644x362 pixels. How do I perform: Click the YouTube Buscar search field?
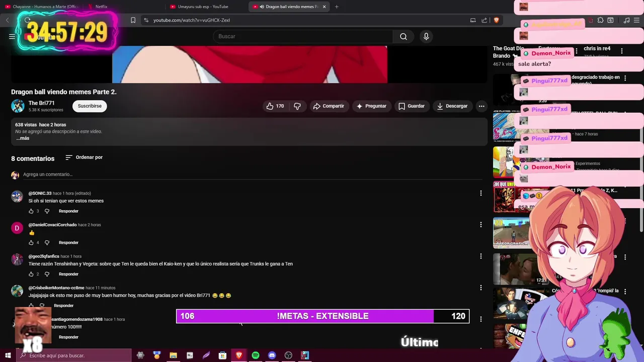(303, 36)
